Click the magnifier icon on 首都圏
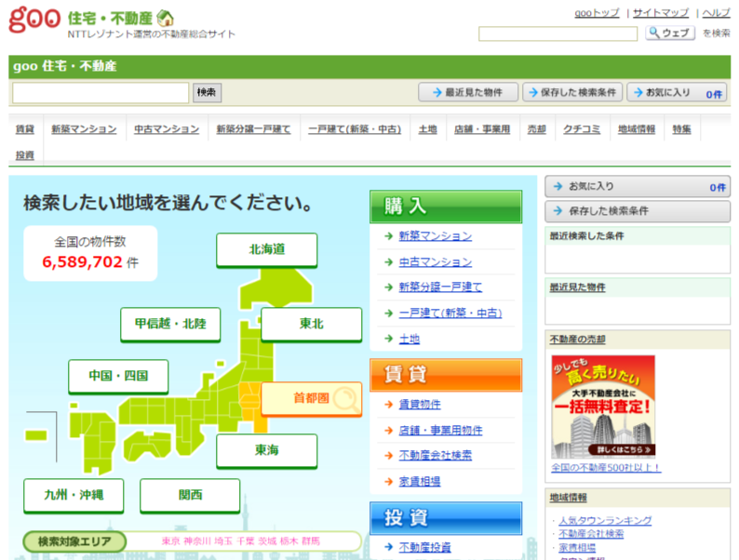 pos(346,399)
